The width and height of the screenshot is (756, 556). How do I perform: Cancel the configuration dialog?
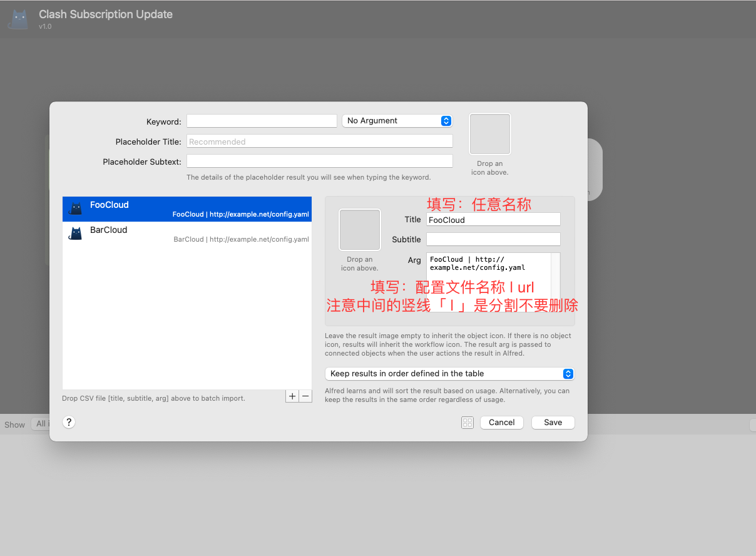point(501,422)
